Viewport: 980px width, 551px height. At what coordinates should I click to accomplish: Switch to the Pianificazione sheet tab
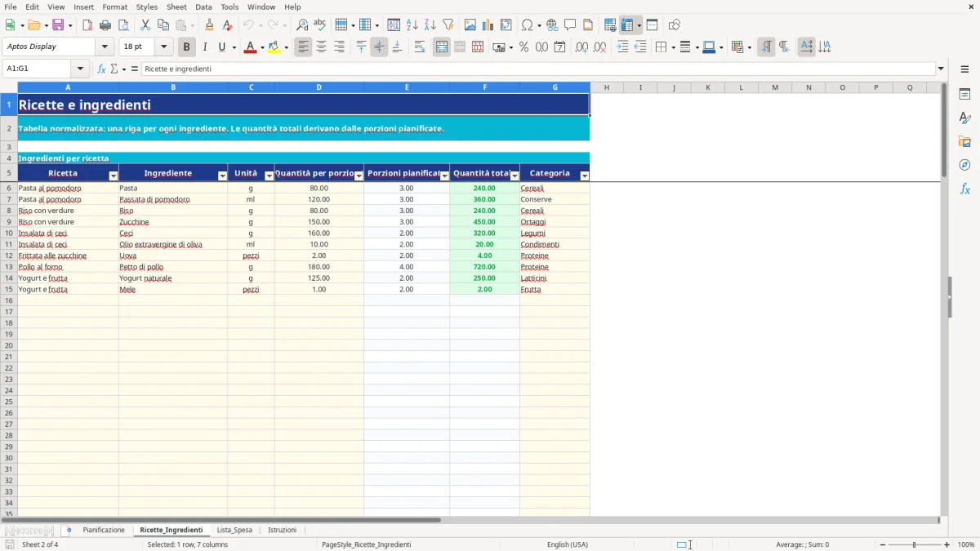pyautogui.click(x=104, y=531)
